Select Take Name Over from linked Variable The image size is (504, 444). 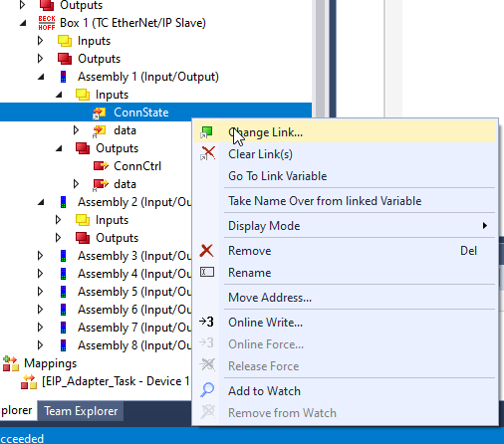345,201
